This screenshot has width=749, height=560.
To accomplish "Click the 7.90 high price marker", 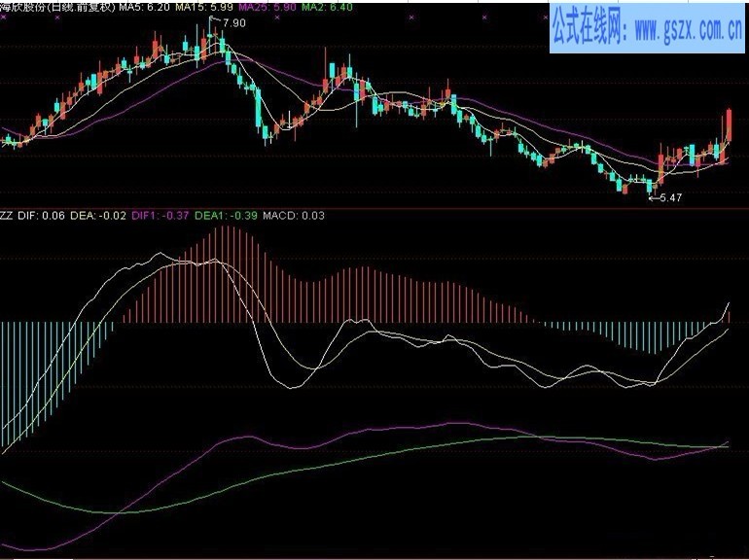I will (x=233, y=23).
